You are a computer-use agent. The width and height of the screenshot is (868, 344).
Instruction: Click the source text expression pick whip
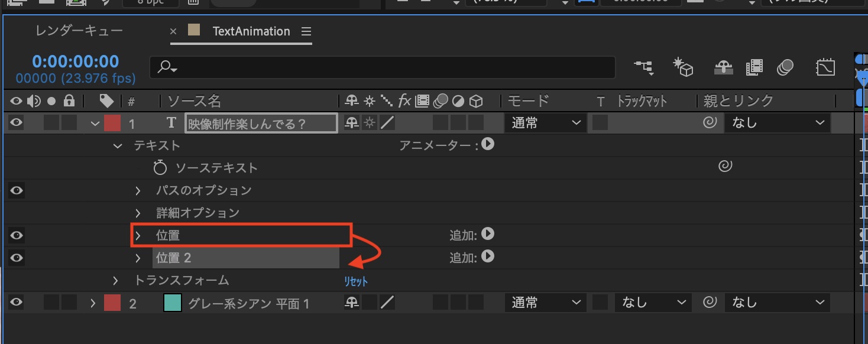pyautogui.click(x=726, y=167)
